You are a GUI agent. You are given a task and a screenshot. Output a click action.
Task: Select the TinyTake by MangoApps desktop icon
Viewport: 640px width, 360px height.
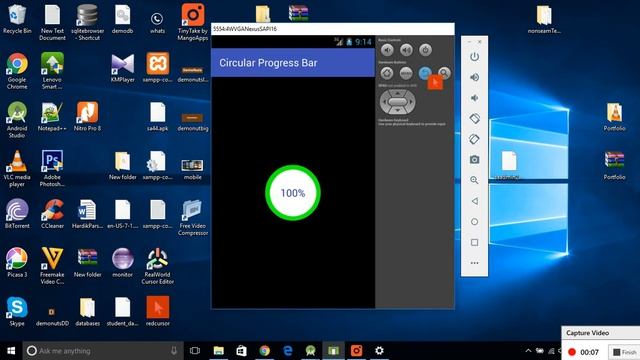193,22
